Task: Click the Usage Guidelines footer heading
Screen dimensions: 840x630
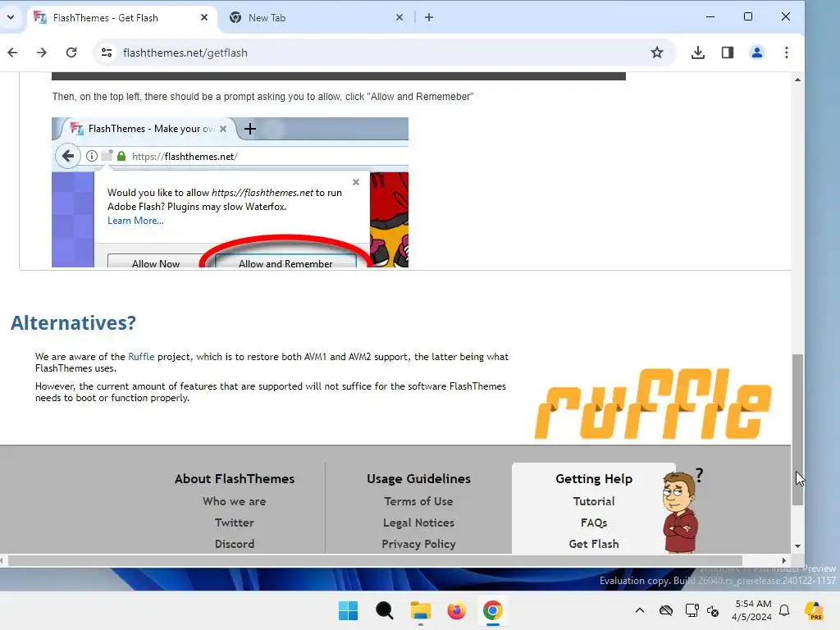Action: point(418,478)
